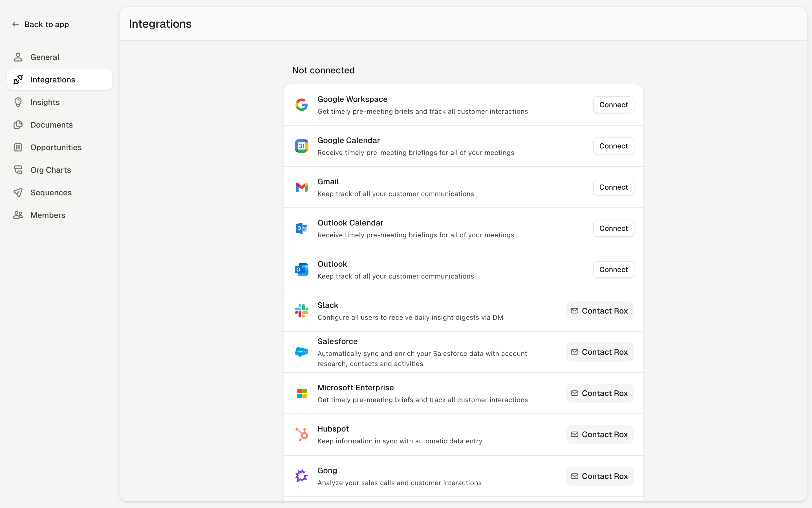This screenshot has width=812, height=508.
Task: Select Integrations in the sidebar
Action: coord(60,80)
